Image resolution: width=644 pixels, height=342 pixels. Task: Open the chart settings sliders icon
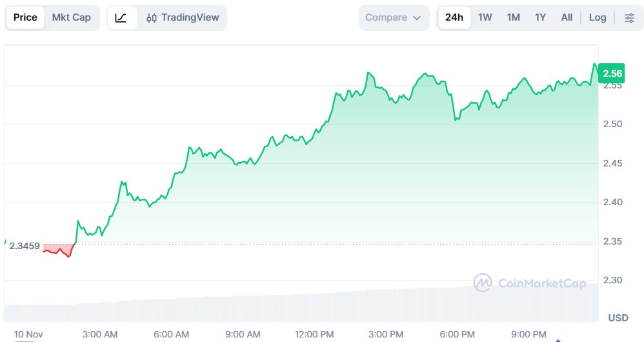pos(629,17)
